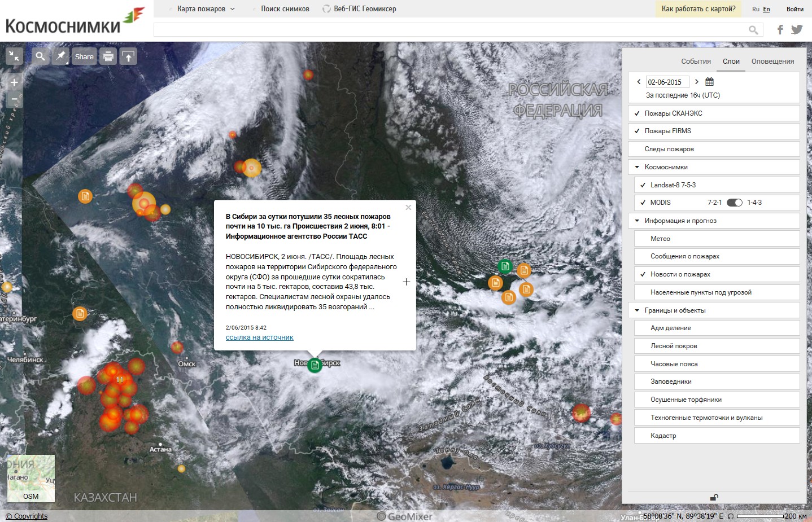
Task: Click the date field 02-06-2015
Action: 667,82
